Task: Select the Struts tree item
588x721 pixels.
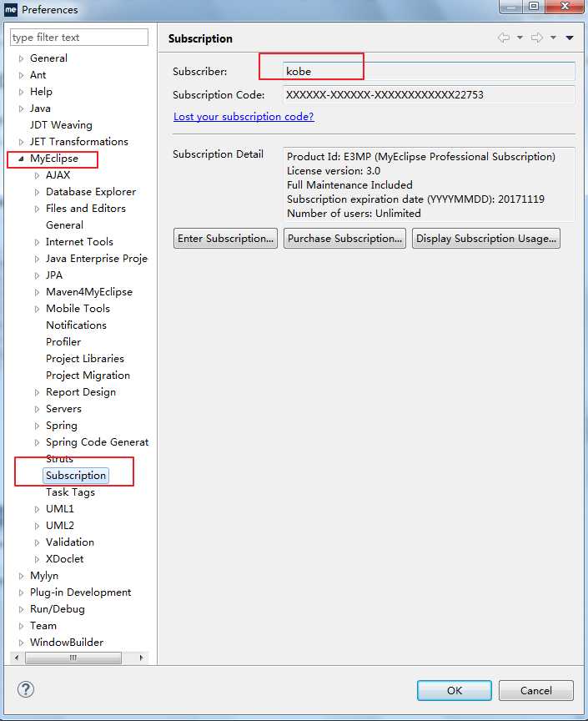Action: (59, 459)
